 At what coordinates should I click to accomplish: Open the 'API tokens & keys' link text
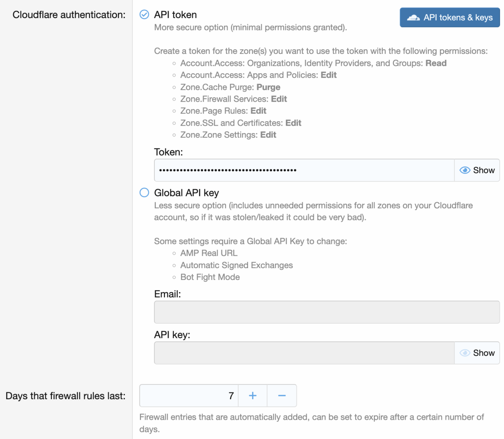pos(458,18)
